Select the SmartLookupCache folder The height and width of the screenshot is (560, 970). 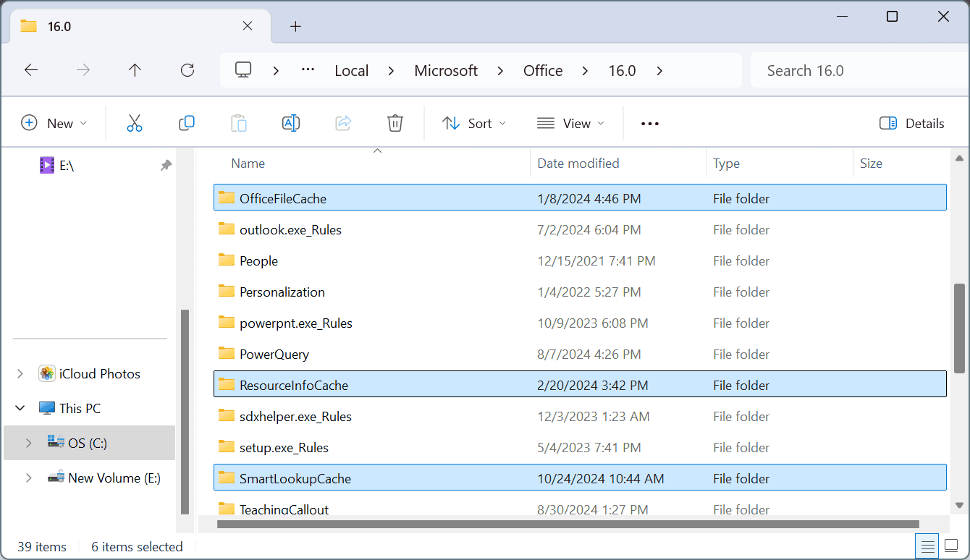tap(581, 478)
